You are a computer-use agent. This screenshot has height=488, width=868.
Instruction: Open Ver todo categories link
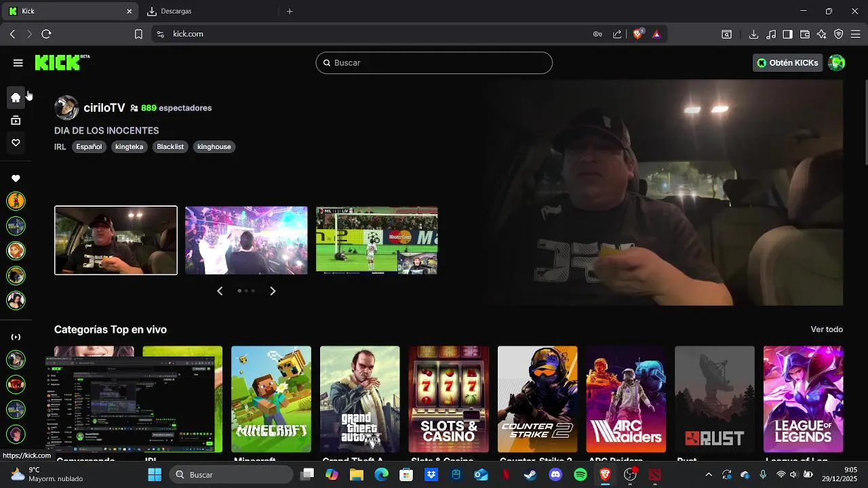coord(827,329)
